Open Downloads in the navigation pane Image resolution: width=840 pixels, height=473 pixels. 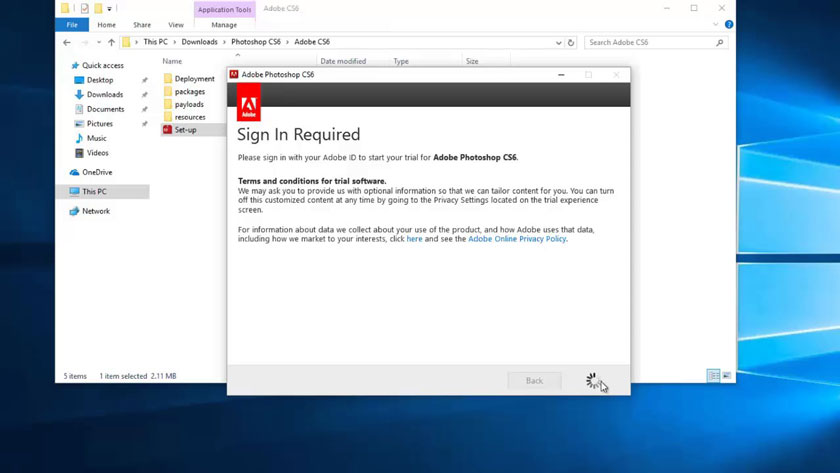point(105,94)
